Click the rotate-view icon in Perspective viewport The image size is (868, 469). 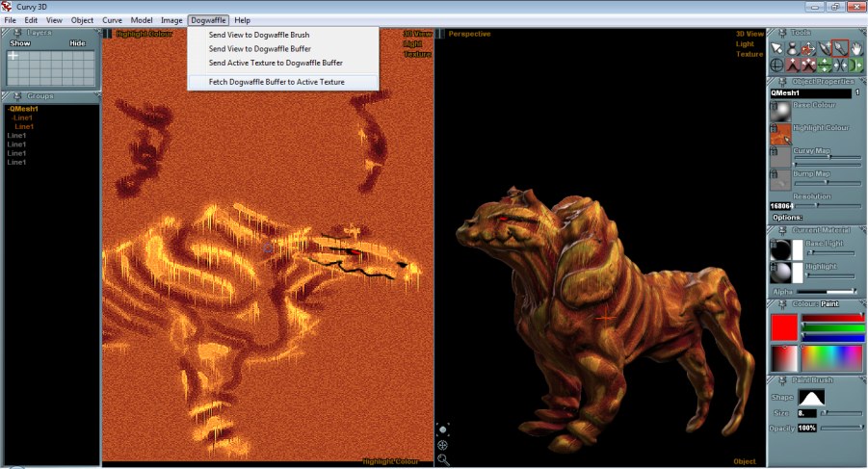pos(443,430)
